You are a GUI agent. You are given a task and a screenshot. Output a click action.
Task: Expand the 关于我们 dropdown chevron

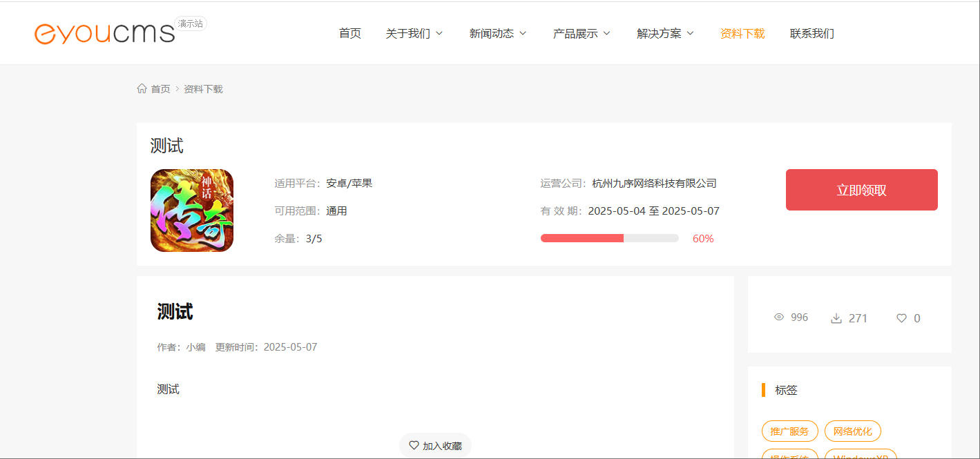point(439,33)
